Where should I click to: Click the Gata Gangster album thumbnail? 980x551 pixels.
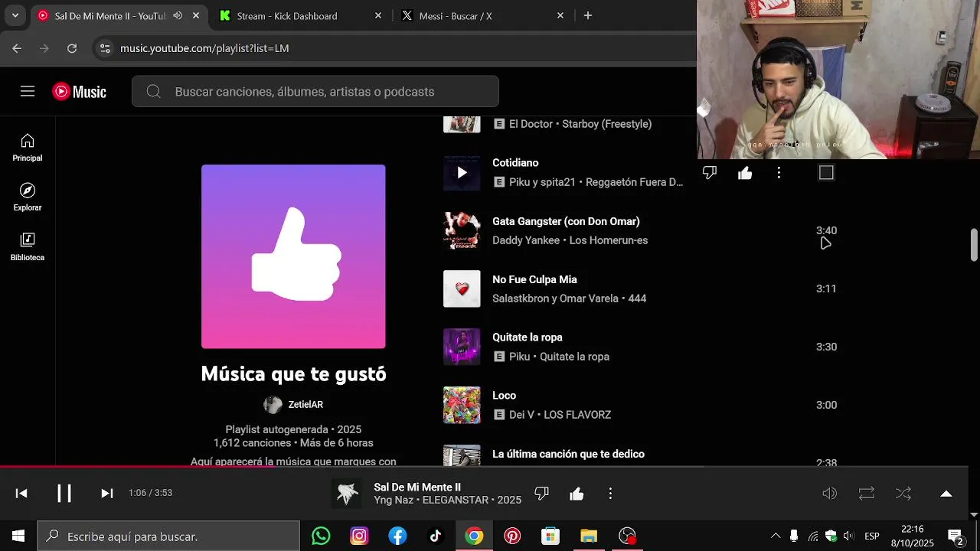click(x=462, y=230)
